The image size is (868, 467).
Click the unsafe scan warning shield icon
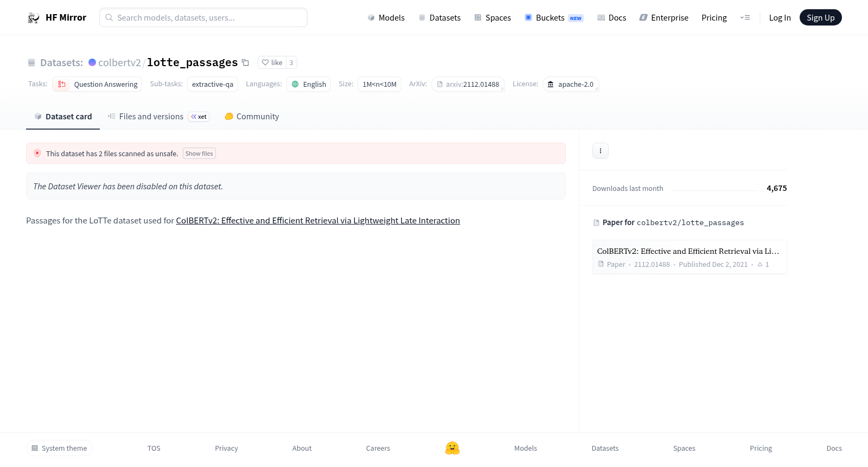[x=37, y=153]
